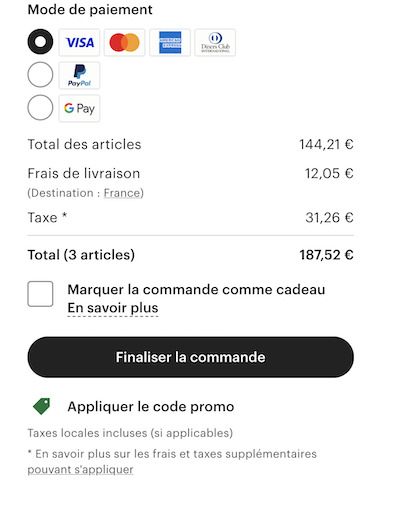
Task: Click the Diners Club logo
Action: (215, 42)
